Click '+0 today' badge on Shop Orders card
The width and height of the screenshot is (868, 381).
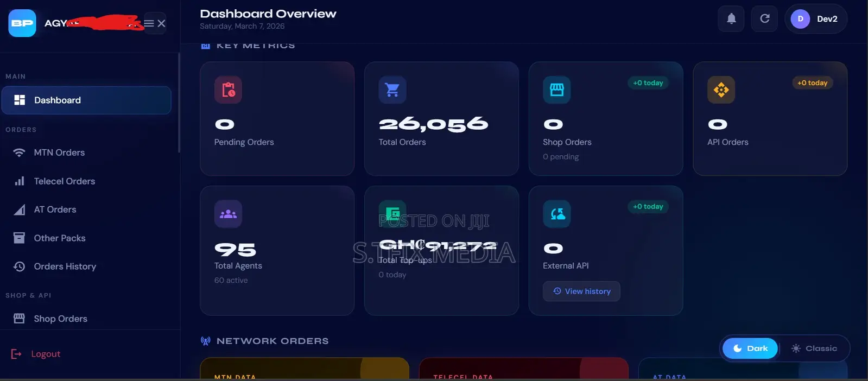648,83
